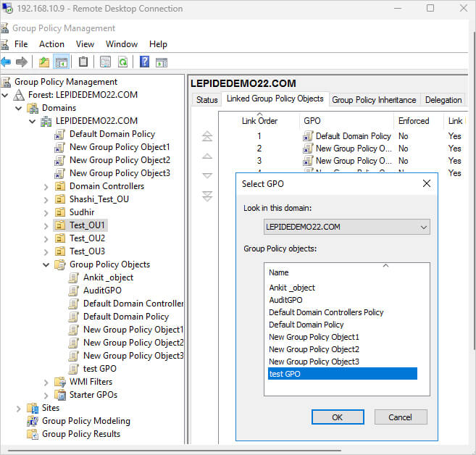Select Default Domain Controllers Policy in dialog

[326, 312]
